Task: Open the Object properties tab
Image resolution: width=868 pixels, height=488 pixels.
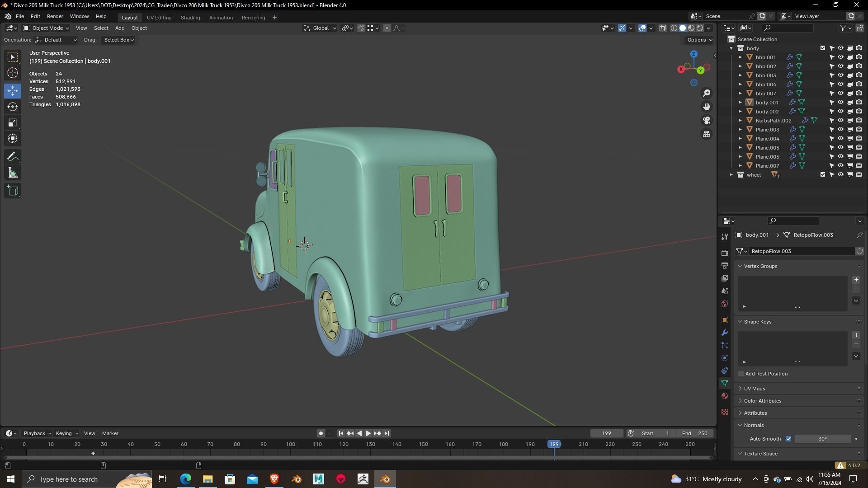Action: tap(725, 320)
